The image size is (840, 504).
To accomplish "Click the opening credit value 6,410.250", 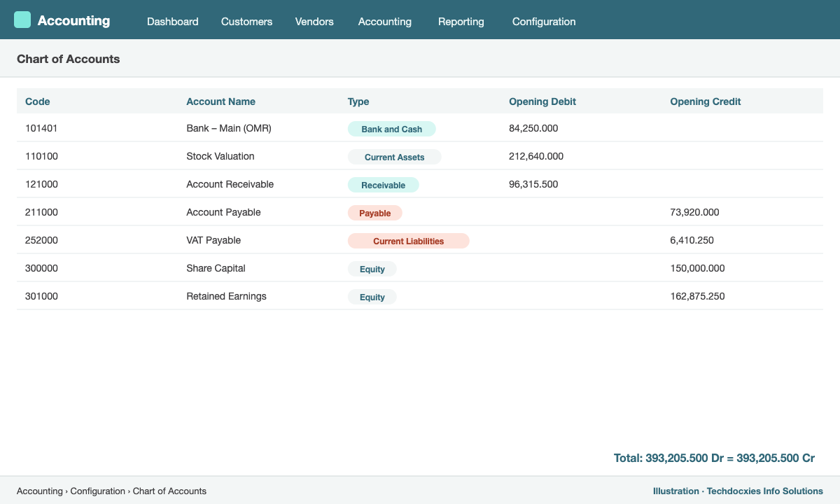I will click(x=692, y=240).
